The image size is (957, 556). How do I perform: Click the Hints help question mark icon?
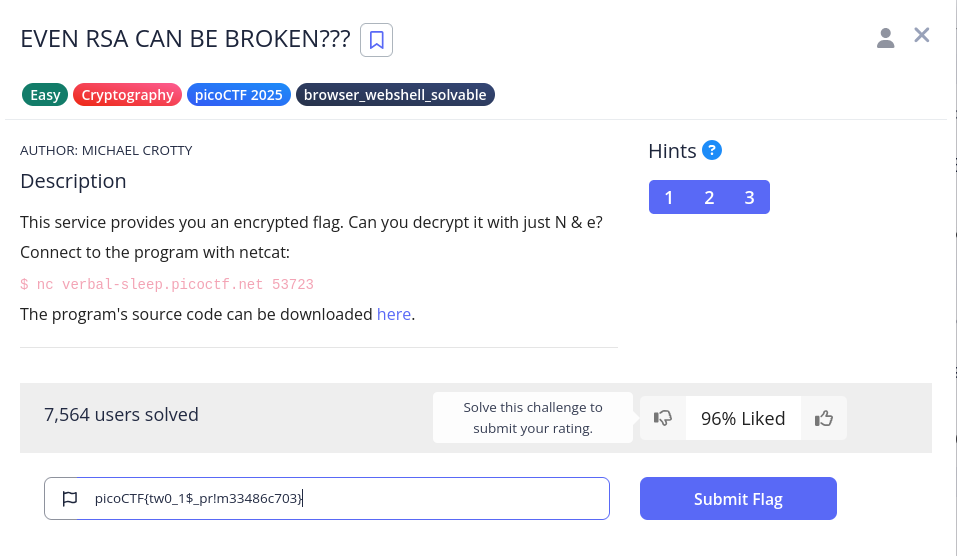pyautogui.click(x=712, y=151)
